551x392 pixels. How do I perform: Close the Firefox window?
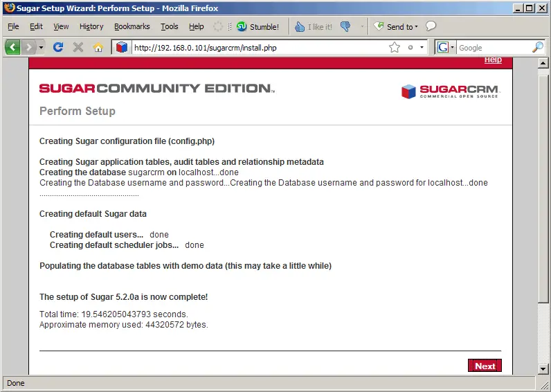[542, 8]
